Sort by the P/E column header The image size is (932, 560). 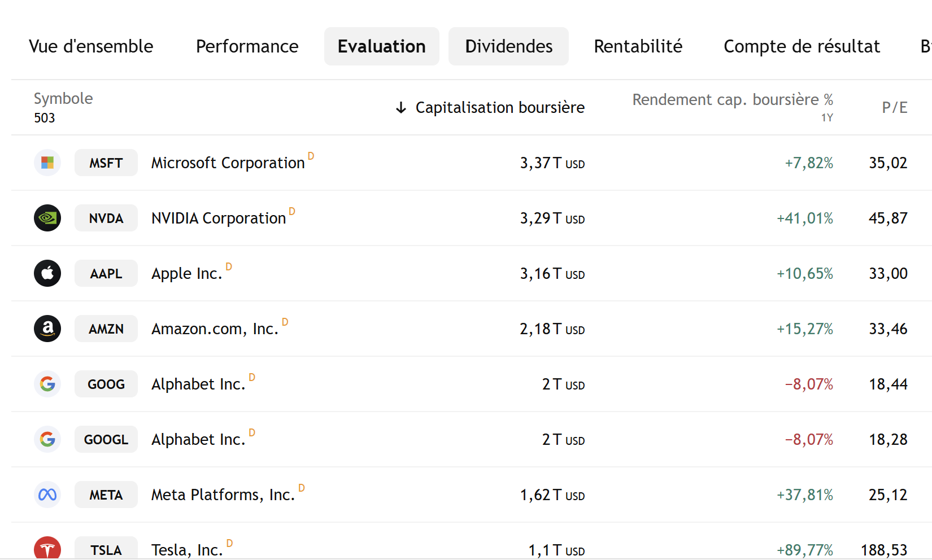(894, 107)
